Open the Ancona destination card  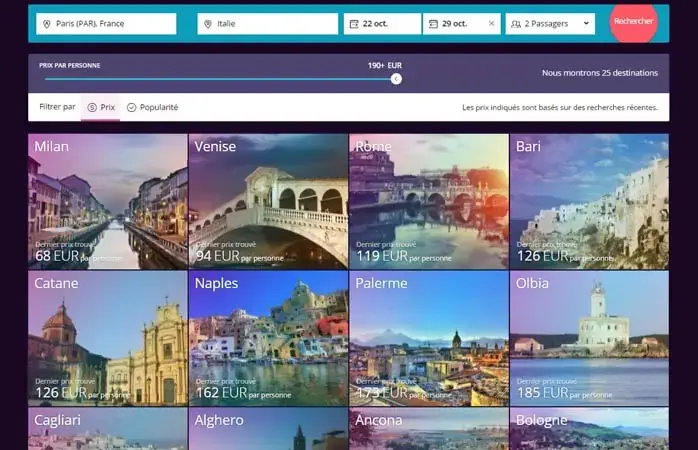click(429, 429)
